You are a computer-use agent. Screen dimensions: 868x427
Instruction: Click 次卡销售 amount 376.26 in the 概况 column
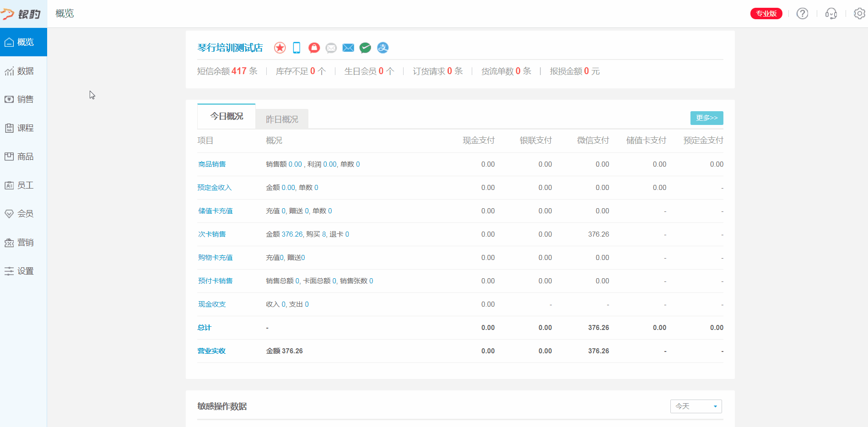point(292,234)
